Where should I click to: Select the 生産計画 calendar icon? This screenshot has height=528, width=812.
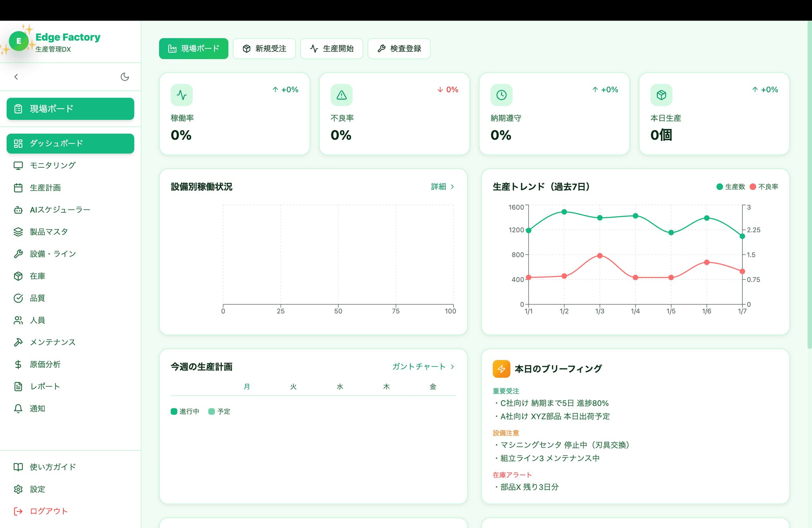click(18, 187)
